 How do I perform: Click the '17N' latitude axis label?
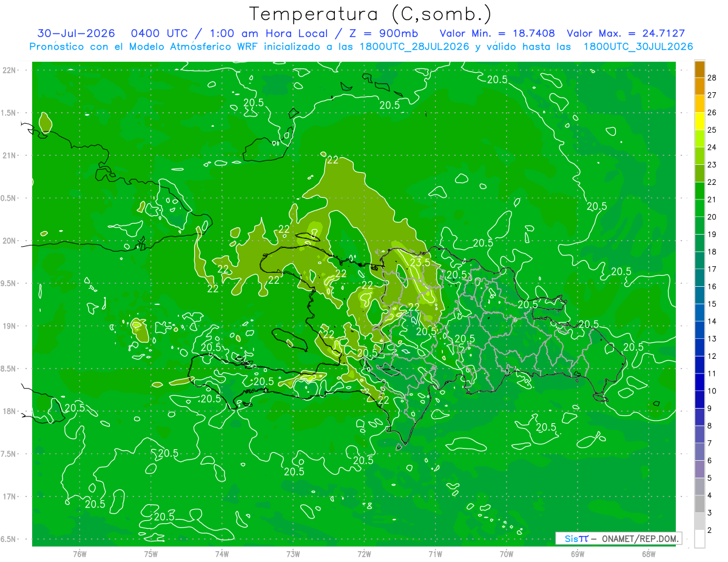click(9, 497)
